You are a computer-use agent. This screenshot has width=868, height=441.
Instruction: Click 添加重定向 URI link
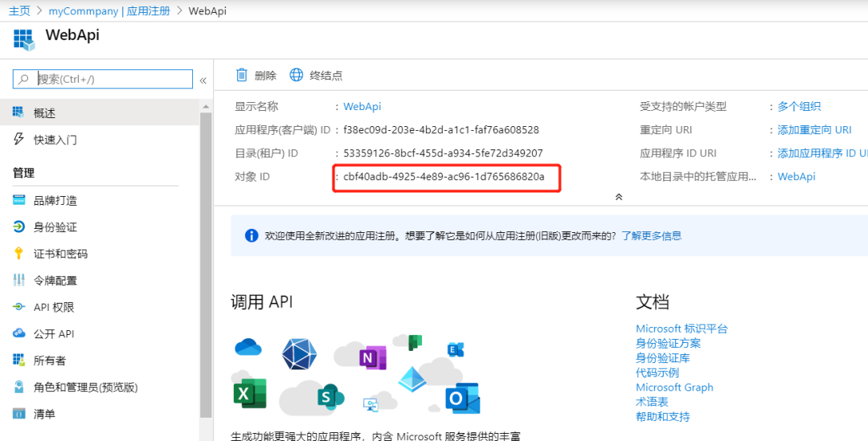click(x=814, y=129)
